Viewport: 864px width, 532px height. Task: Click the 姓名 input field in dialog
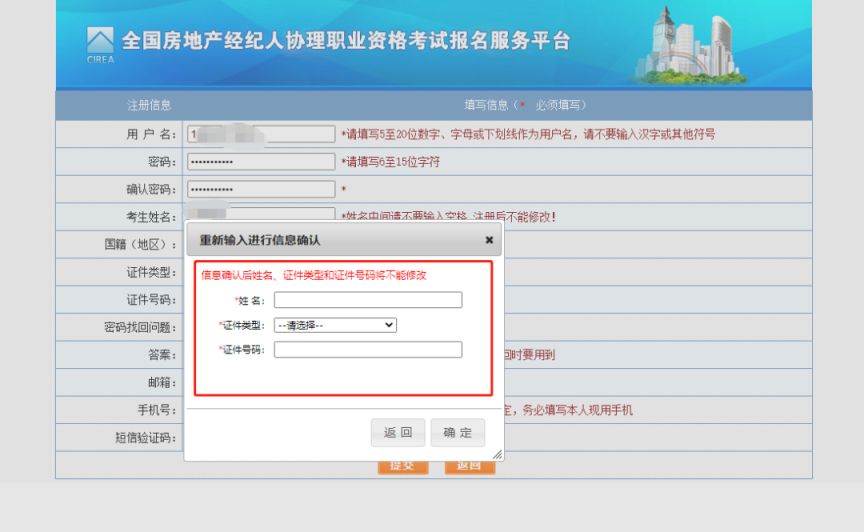tap(368, 300)
